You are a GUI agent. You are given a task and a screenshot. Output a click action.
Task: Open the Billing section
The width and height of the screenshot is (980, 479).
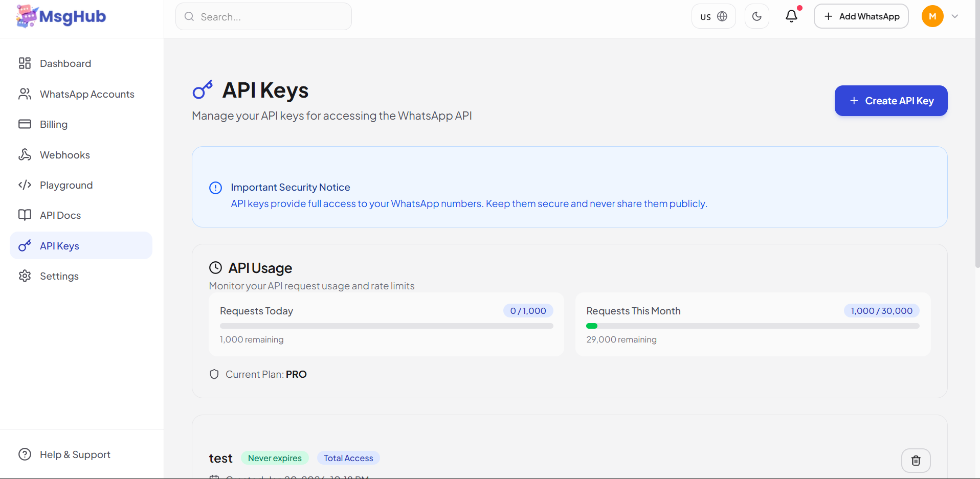pos(81,124)
